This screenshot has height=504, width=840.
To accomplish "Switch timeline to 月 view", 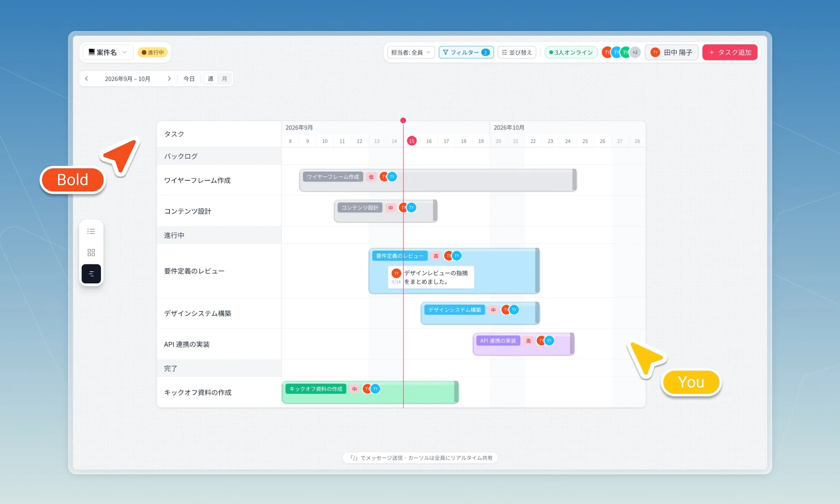I will [224, 79].
